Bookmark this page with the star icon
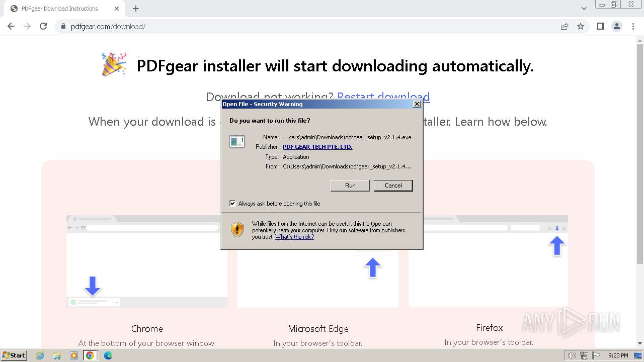The image size is (644, 362). (581, 27)
